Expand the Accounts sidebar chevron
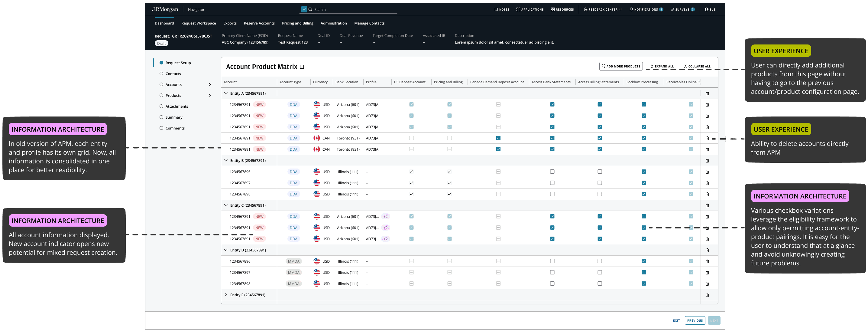This screenshot has width=868, height=331. [x=209, y=85]
